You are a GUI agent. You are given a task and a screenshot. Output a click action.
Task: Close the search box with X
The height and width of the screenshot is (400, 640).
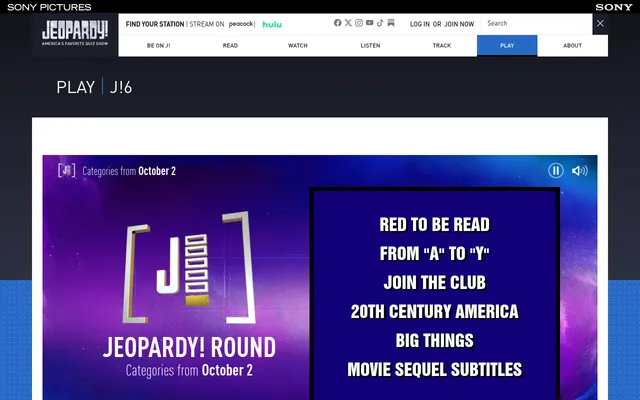[x=600, y=24]
